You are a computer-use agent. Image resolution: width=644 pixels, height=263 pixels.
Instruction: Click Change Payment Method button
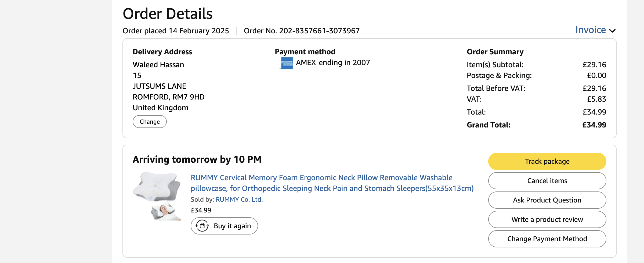[x=547, y=239]
